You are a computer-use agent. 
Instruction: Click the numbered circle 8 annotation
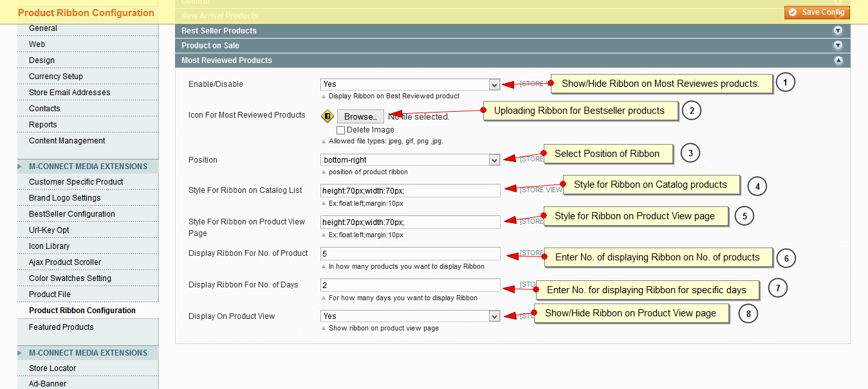click(748, 314)
